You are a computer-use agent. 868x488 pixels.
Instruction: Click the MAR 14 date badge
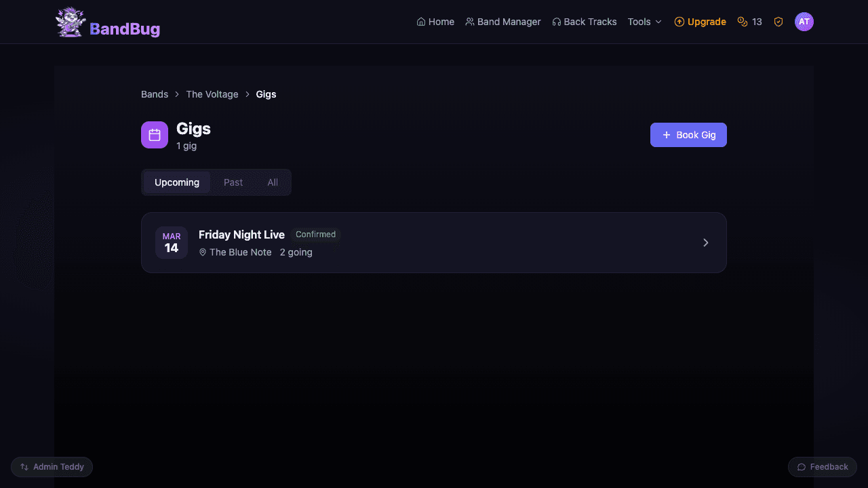172,243
